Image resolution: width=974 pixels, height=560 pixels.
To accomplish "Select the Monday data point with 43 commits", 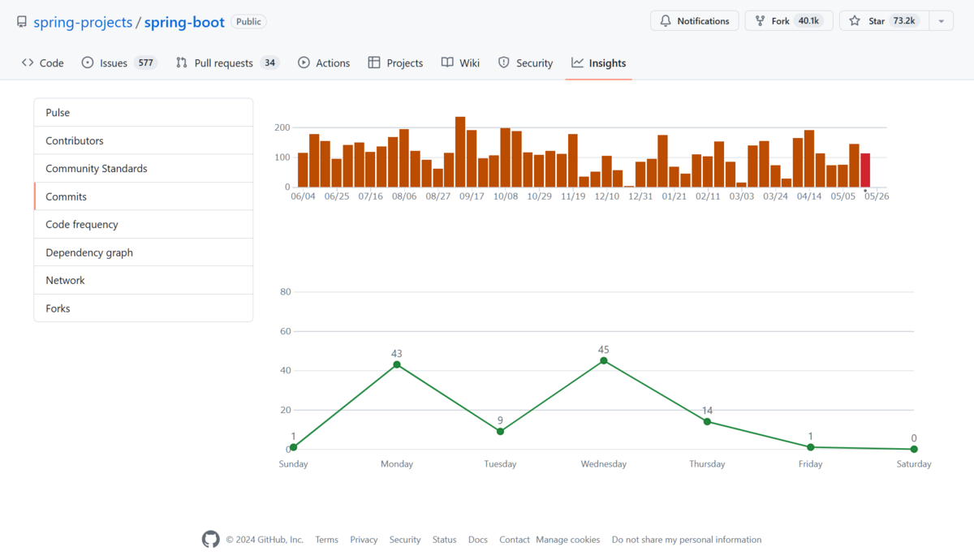I will click(397, 364).
